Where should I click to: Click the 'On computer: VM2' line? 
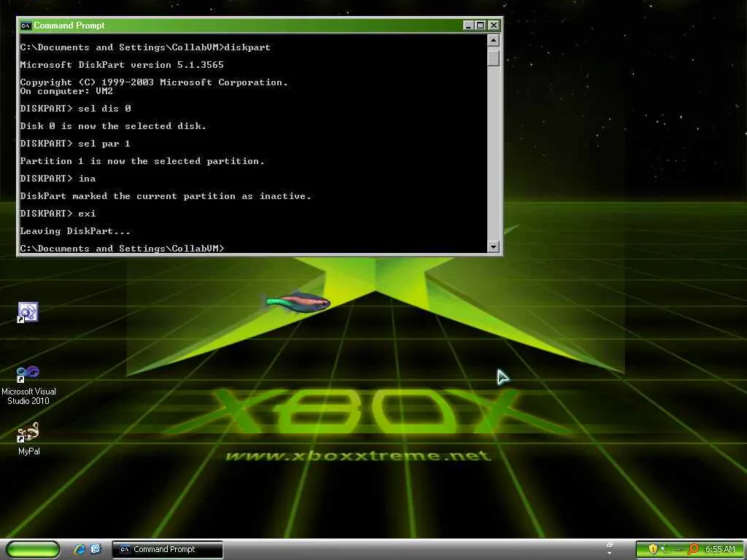click(66, 91)
